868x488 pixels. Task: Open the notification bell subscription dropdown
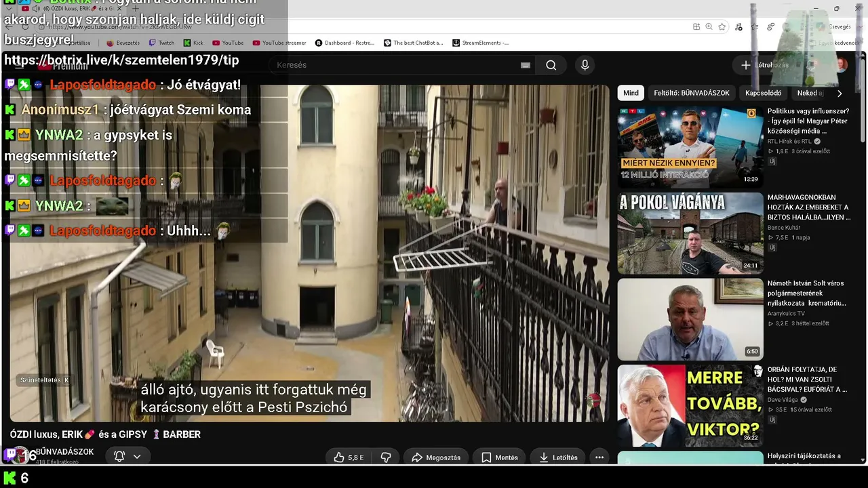(x=127, y=456)
